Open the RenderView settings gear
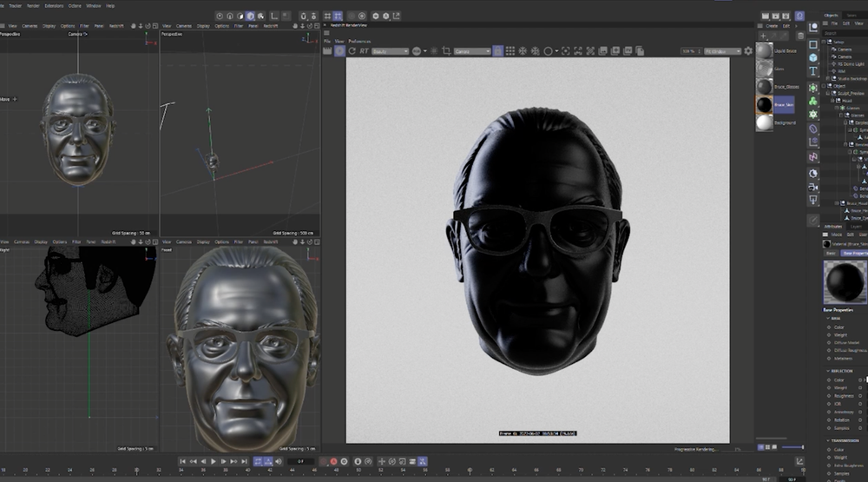The width and height of the screenshot is (868, 482). 748,51
